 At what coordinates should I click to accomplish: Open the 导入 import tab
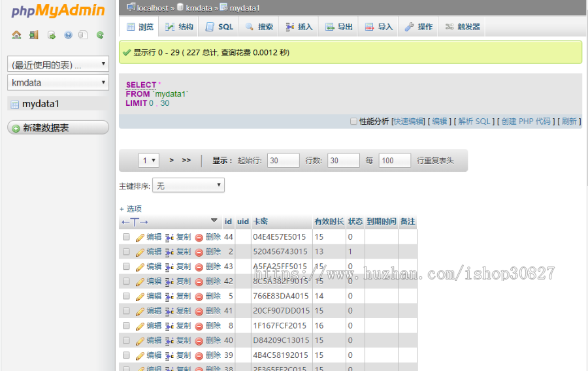click(379, 27)
